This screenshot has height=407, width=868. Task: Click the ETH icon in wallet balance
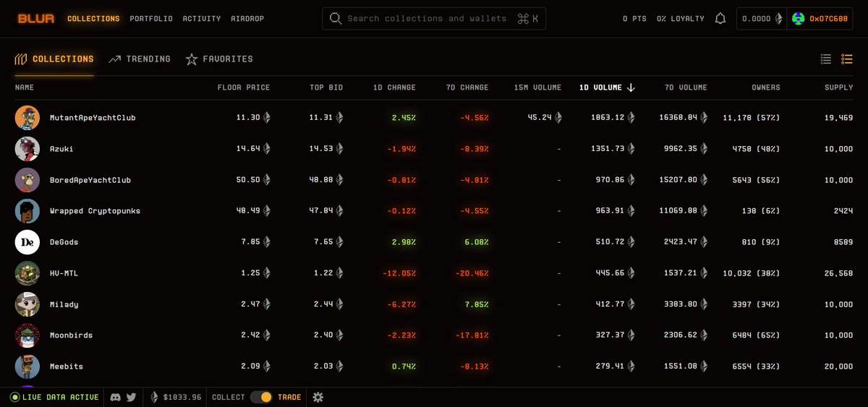[778, 19]
